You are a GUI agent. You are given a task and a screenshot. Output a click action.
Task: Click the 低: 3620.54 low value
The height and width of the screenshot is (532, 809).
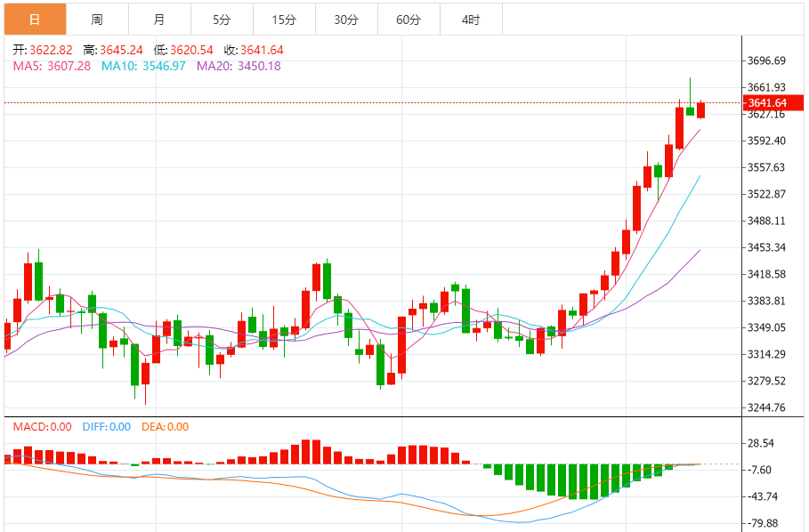tap(183, 50)
